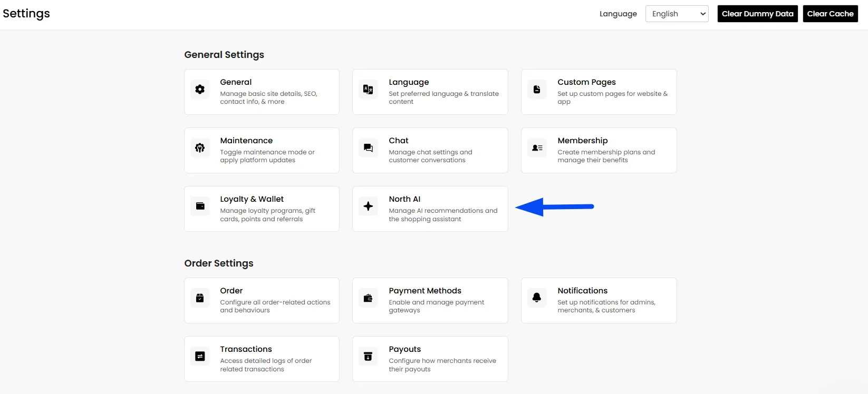Open Payment Methods title link
868x394 pixels.
(x=425, y=291)
